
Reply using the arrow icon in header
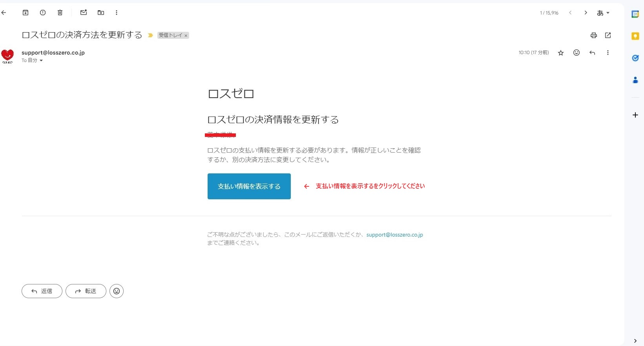(x=592, y=53)
